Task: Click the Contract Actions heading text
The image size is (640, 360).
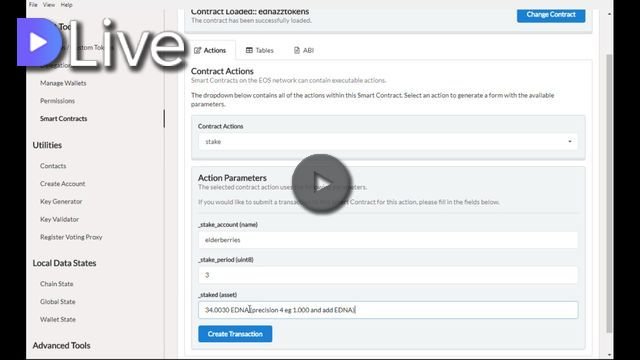Action: click(x=222, y=71)
